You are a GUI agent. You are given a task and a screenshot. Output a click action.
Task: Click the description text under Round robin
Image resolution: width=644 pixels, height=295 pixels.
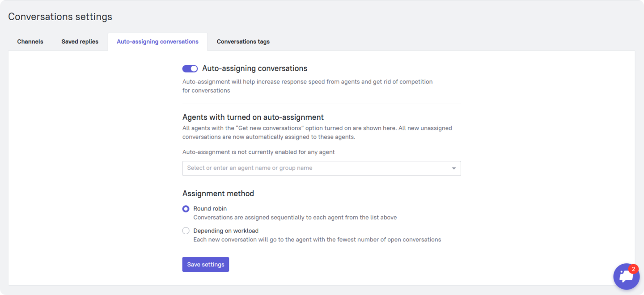click(295, 218)
